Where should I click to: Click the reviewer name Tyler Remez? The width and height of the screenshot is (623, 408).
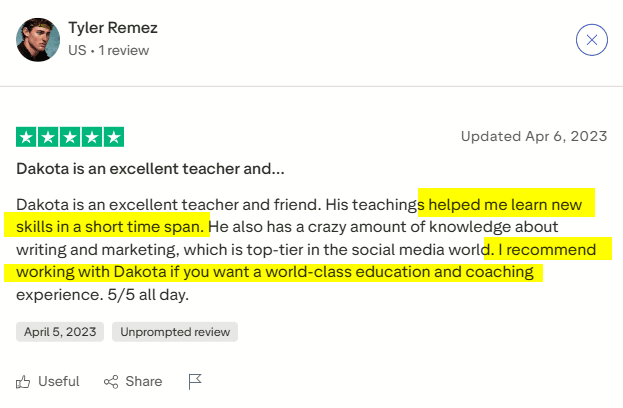click(x=112, y=27)
